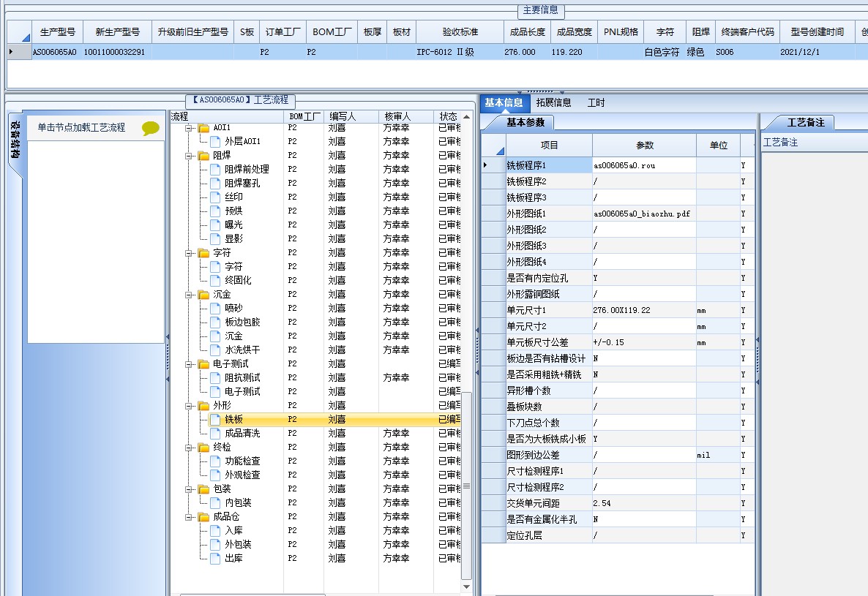This screenshot has width=868, height=596.
Task: Click the 验收标准 column header
Action: [460, 32]
